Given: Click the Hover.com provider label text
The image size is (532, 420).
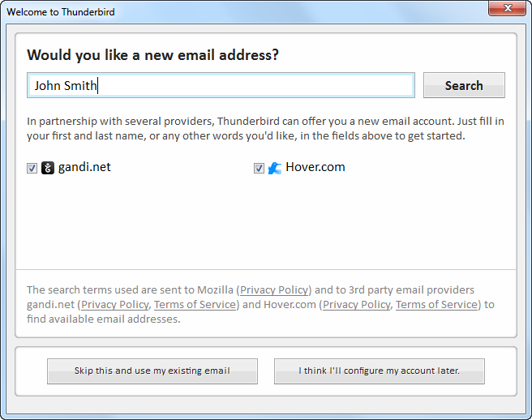Looking at the screenshot, I should coord(315,167).
